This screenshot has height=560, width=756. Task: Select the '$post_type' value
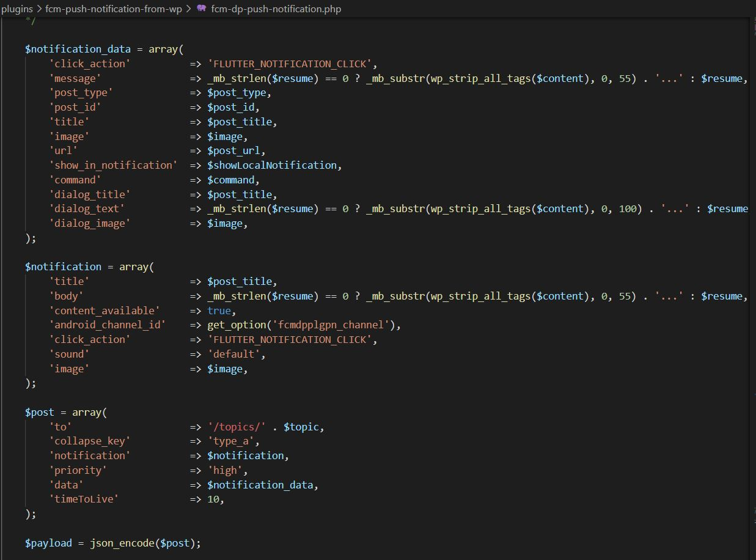click(237, 92)
